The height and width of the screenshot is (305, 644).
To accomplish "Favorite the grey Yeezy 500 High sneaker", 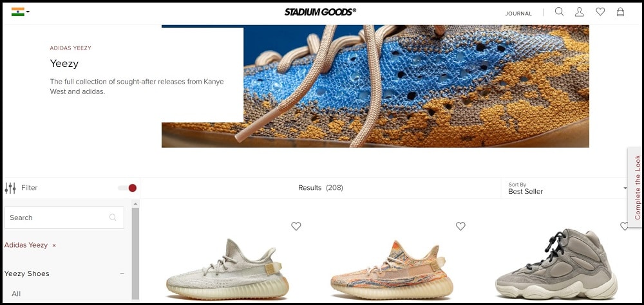I will [x=624, y=226].
